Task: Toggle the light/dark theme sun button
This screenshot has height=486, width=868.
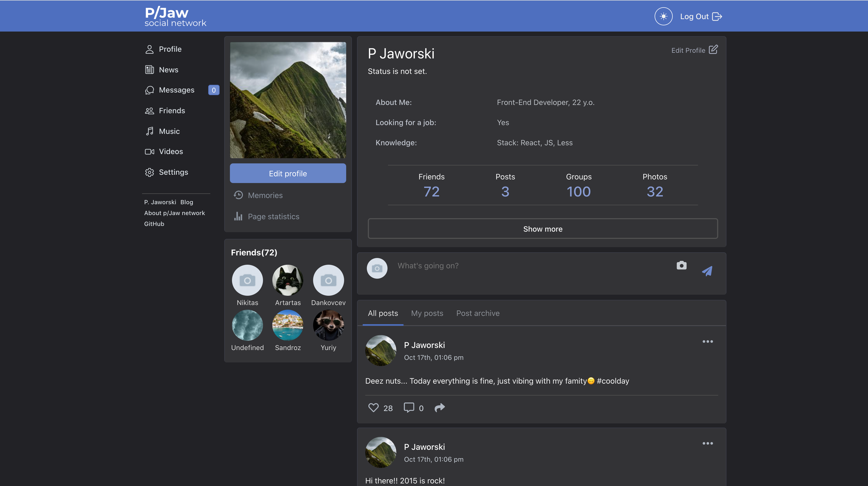Action: pyautogui.click(x=663, y=16)
